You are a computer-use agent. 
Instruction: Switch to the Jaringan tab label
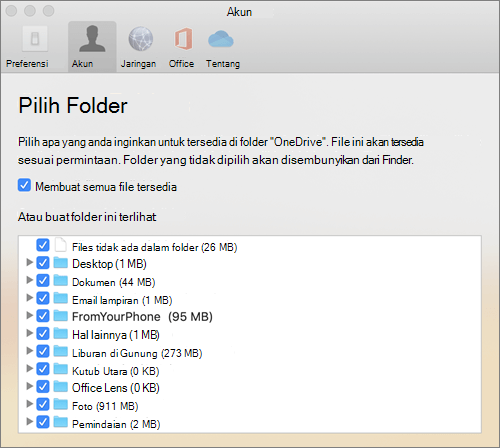point(138,64)
